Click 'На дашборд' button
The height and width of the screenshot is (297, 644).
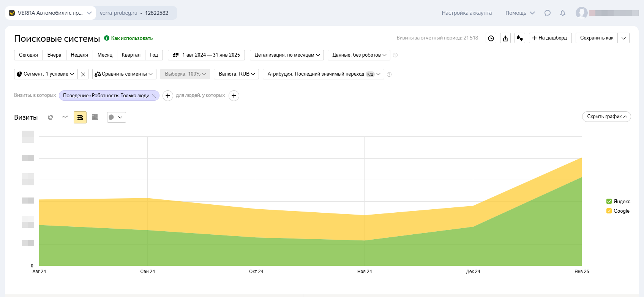(550, 38)
